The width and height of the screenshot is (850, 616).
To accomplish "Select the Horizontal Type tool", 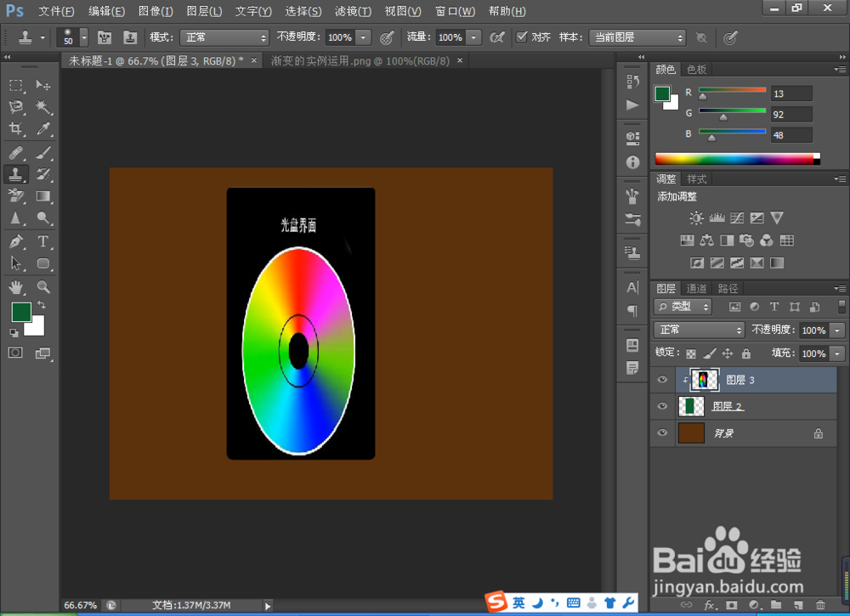I will [x=42, y=241].
